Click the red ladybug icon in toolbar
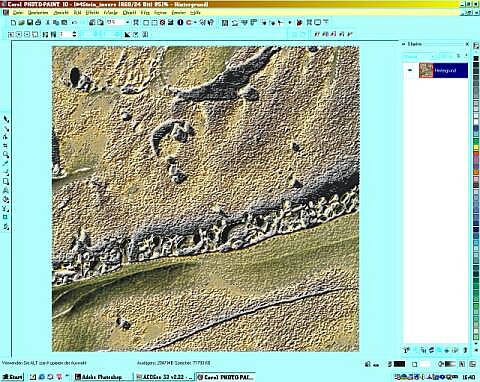The image size is (480, 382). tap(299, 23)
